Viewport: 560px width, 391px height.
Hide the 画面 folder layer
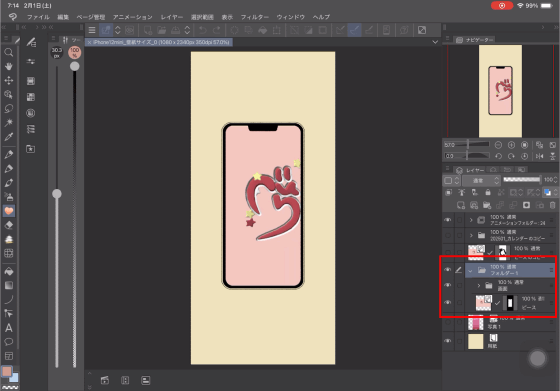[448, 285]
